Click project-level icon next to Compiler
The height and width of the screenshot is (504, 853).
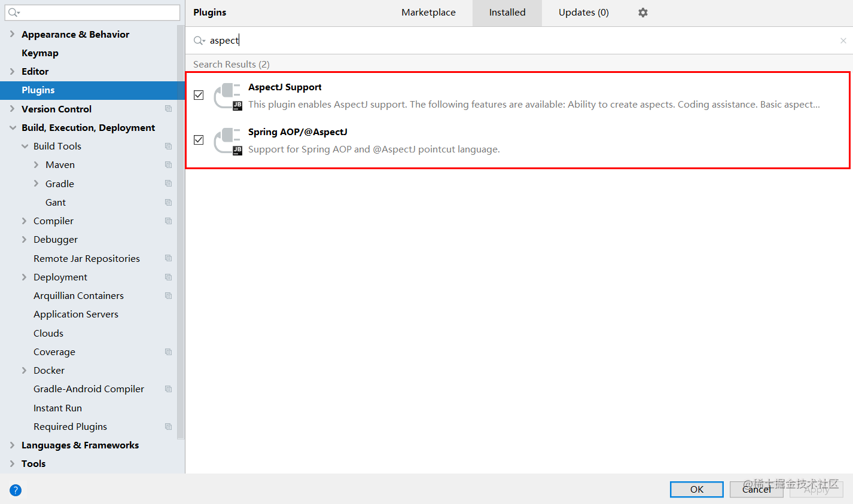168,221
